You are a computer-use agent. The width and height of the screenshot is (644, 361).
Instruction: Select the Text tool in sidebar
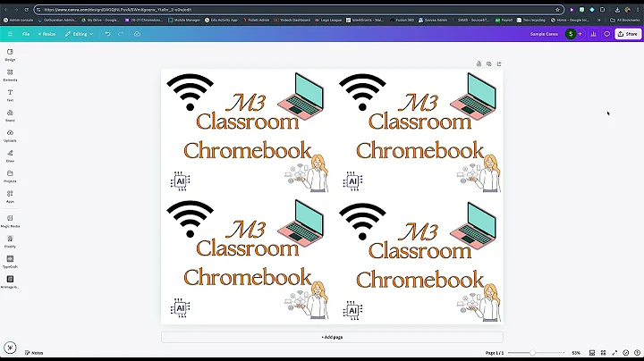[x=10, y=96]
